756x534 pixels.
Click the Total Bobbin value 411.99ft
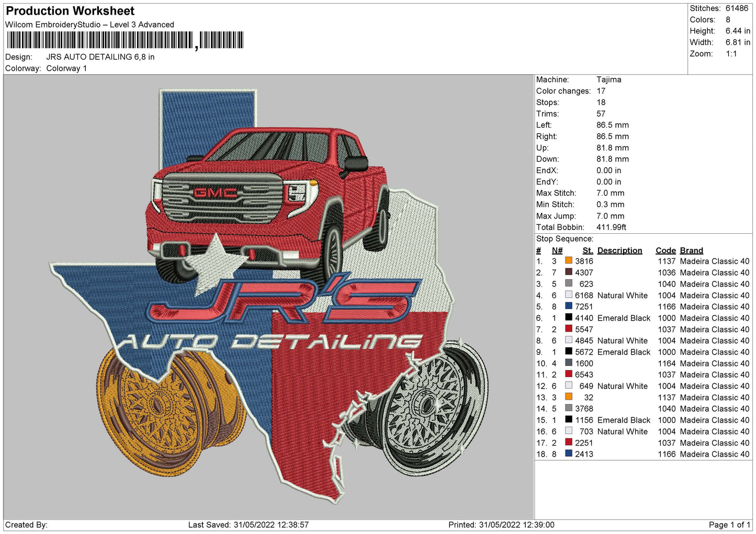611,227
